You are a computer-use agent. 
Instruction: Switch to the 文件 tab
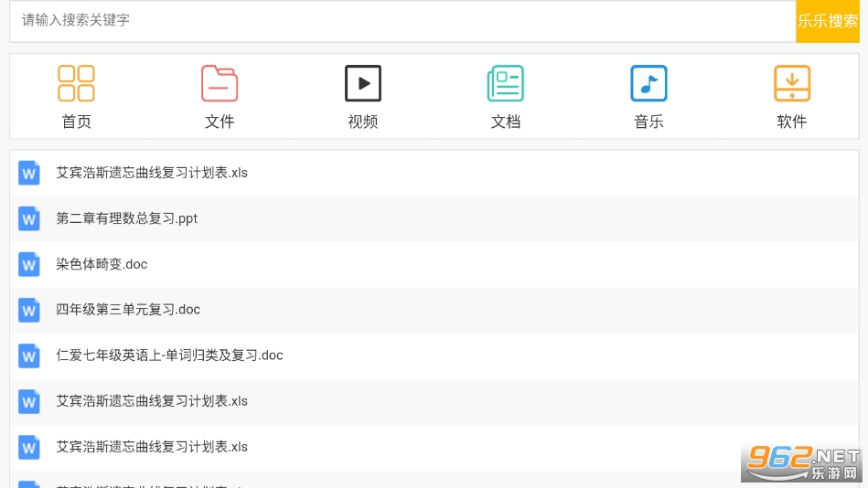click(220, 121)
